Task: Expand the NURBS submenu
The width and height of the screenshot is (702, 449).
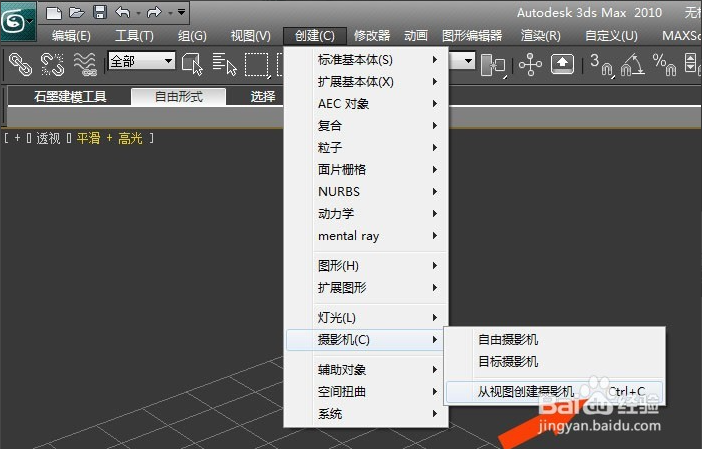Action: click(366, 191)
